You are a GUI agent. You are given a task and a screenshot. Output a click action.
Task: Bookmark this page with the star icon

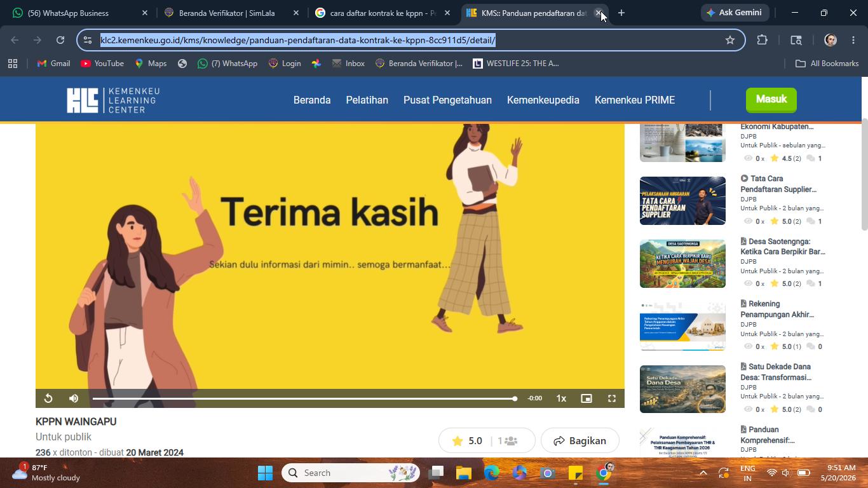point(730,40)
